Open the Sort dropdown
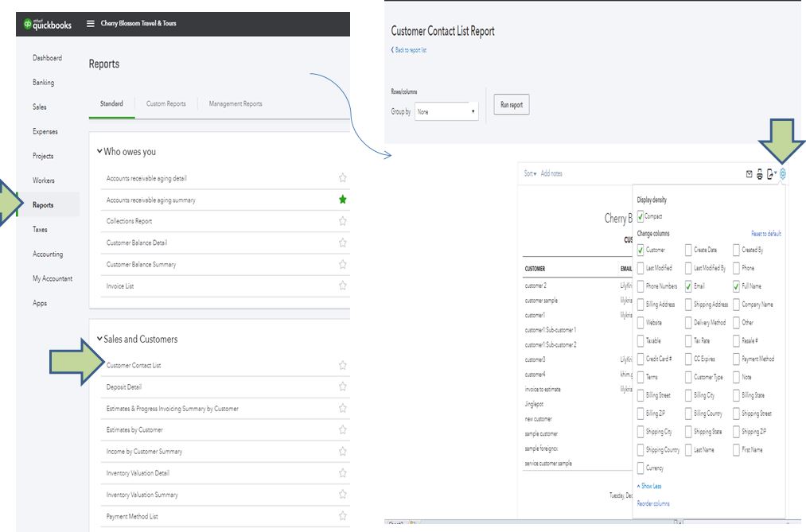Image resolution: width=806 pixels, height=532 pixels. pos(530,173)
